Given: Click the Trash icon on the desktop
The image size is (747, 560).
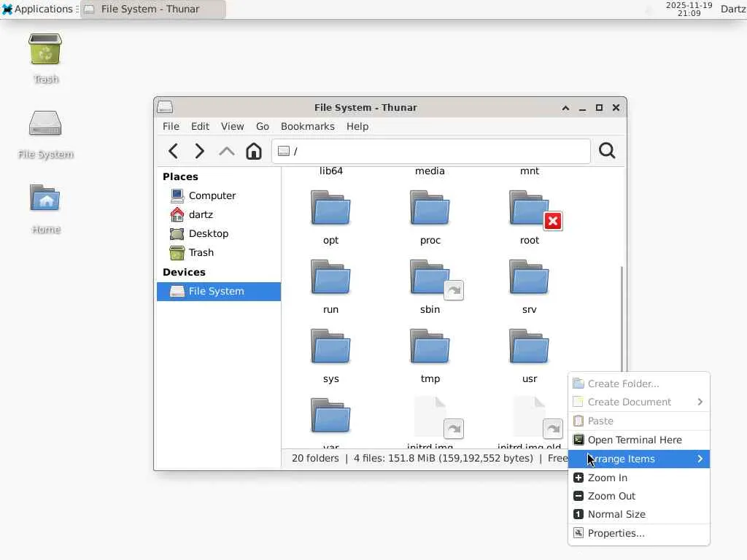Looking at the screenshot, I should (45, 50).
